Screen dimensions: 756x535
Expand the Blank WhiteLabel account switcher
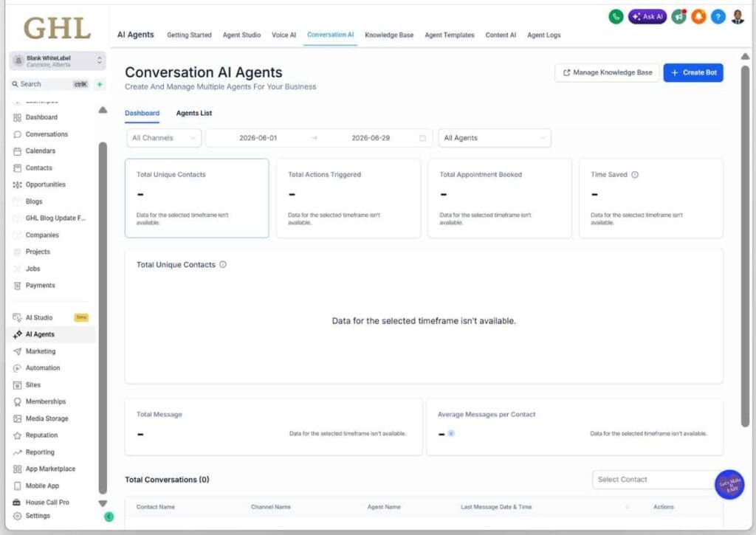pos(58,61)
